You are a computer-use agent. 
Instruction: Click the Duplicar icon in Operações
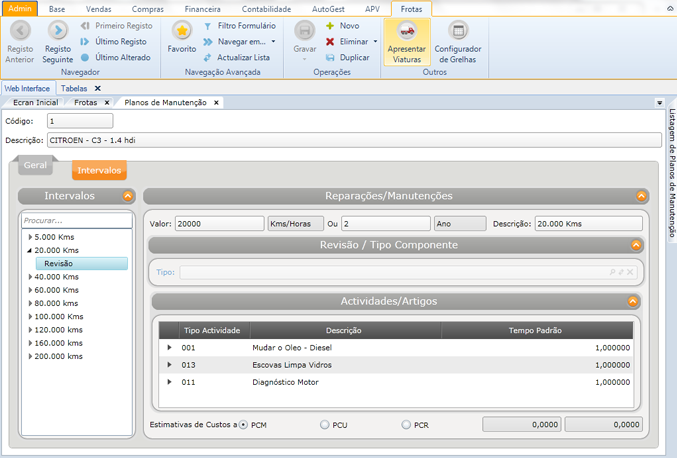tap(330, 58)
